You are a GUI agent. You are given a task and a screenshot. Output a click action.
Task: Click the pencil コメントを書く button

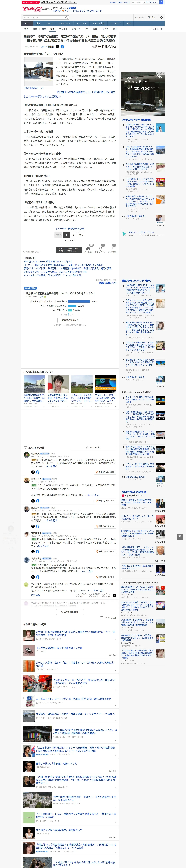[x=93, y=447]
